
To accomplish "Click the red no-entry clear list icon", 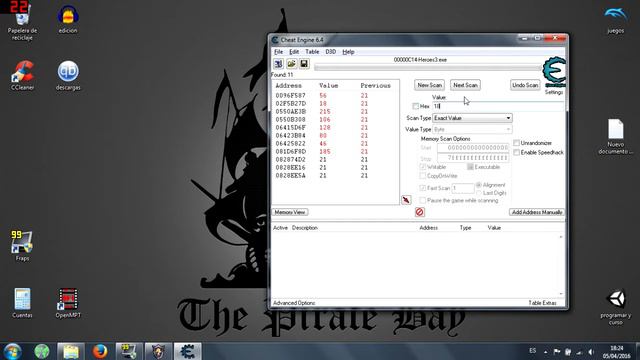I will (420, 212).
